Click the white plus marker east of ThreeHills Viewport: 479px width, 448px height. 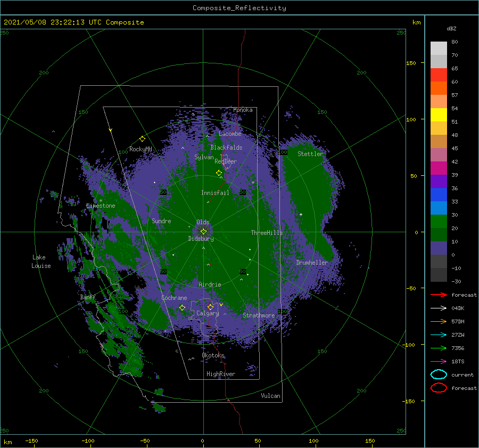pos(301,214)
